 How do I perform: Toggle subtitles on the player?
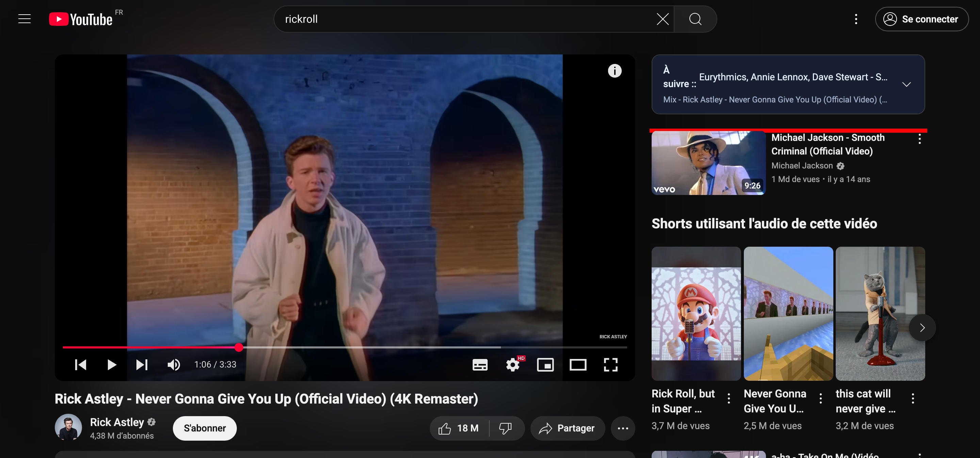click(480, 364)
